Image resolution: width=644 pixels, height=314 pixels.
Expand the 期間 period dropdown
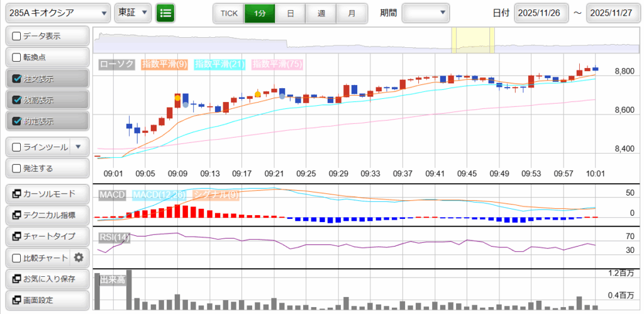pos(425,13)
